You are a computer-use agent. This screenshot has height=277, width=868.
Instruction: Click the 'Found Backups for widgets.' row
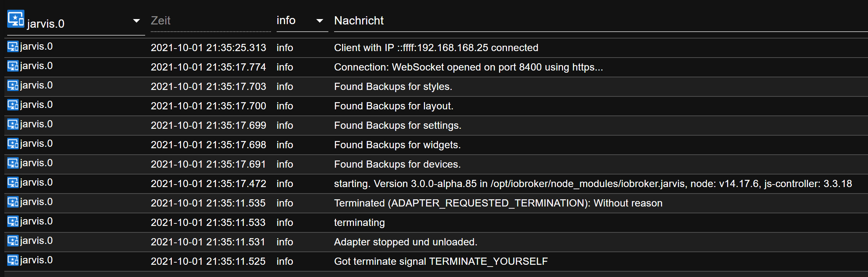pos(397,145)
